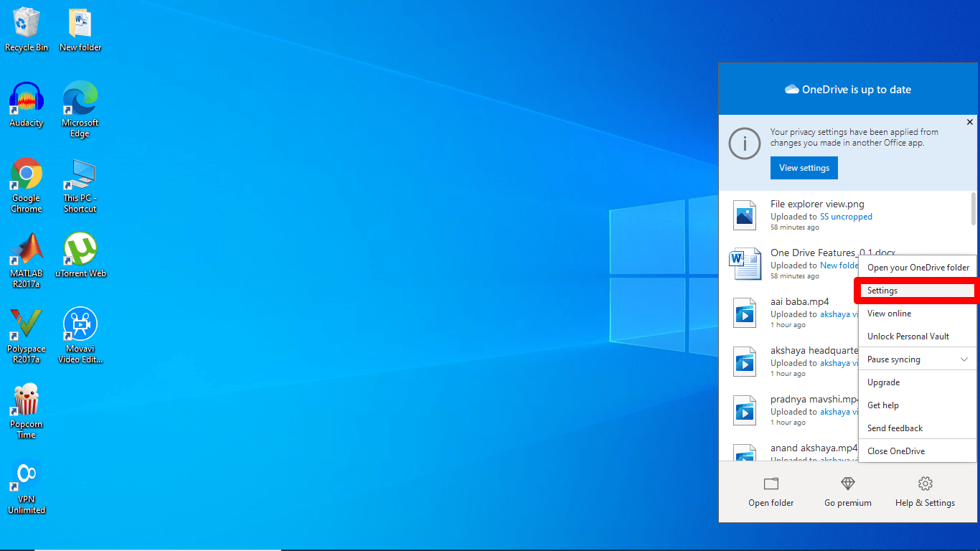Click File explorer view.png image icon
Image resolution: width=980 pixels, height=551 pixels.
[745, 215]
